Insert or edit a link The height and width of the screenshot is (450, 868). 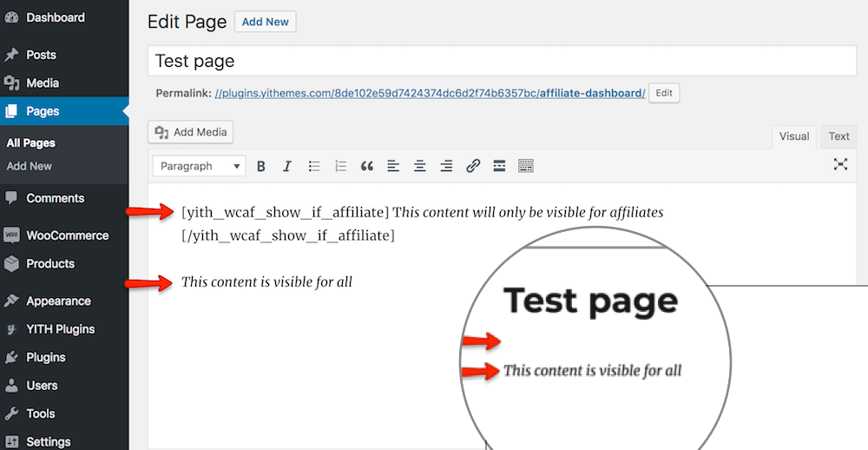click(x=473, y=166)
